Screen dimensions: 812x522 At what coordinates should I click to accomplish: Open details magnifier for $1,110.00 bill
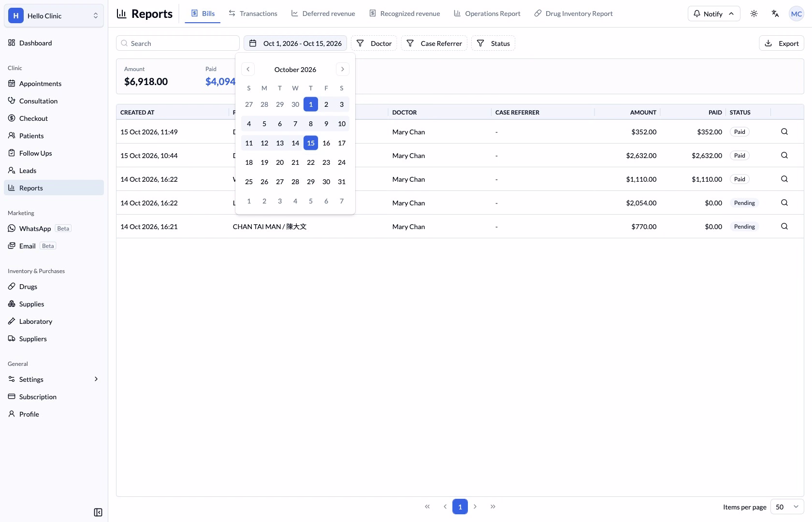pos(784,179)
